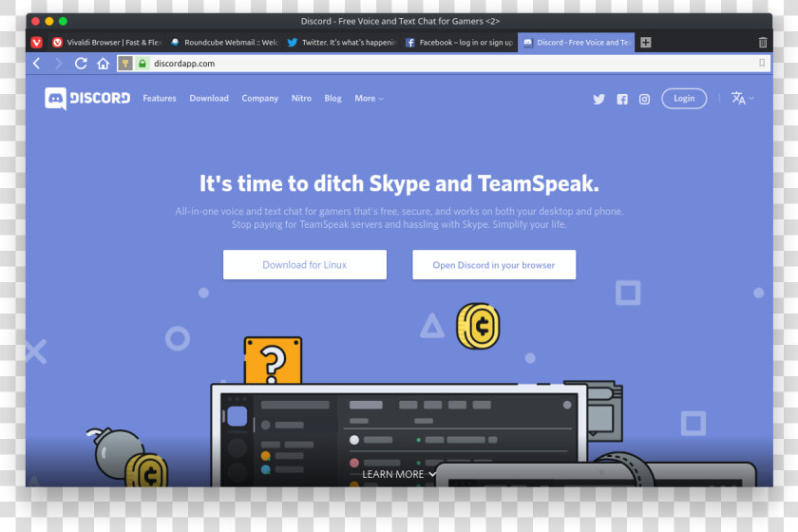Select the Discord tab

[576, 43]
